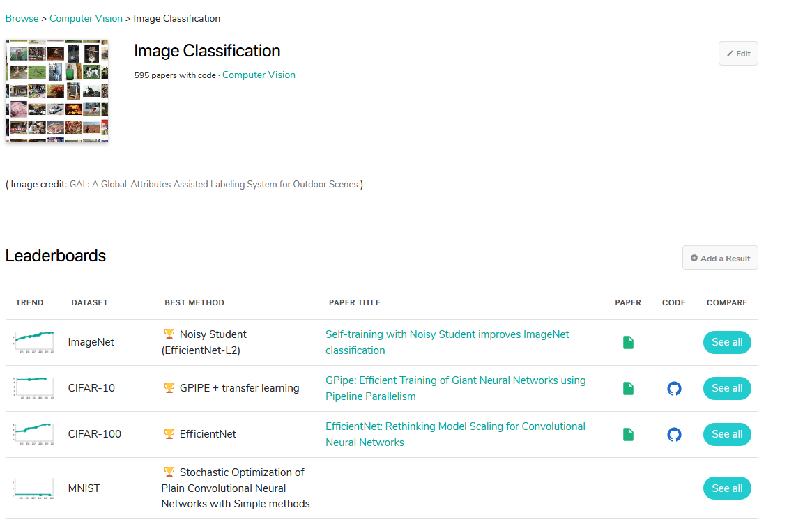Click the Edit button

(738, 54)
